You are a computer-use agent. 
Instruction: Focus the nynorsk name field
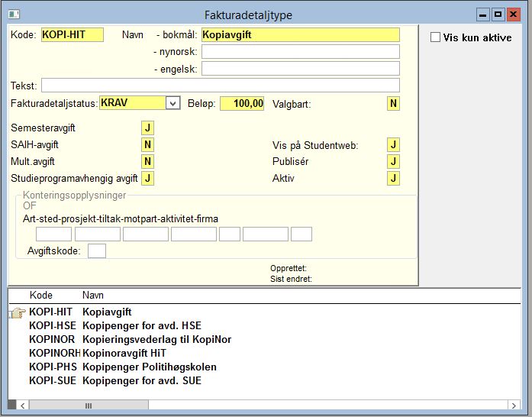(x=301, y=52)
